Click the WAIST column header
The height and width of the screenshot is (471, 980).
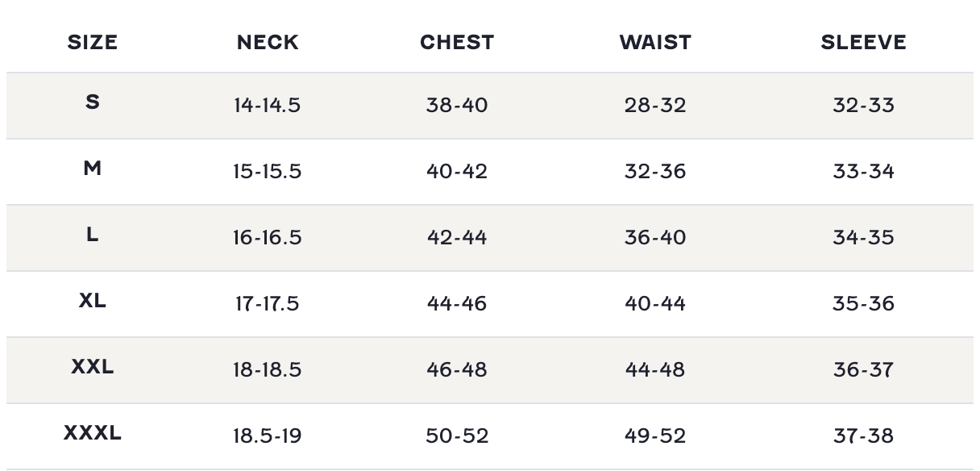tap(655, 43)
